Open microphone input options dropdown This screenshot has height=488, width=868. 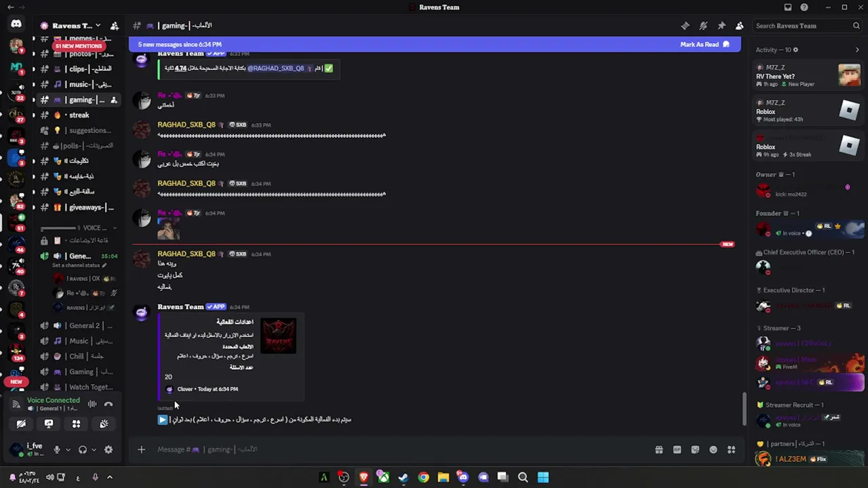point(68,449)
